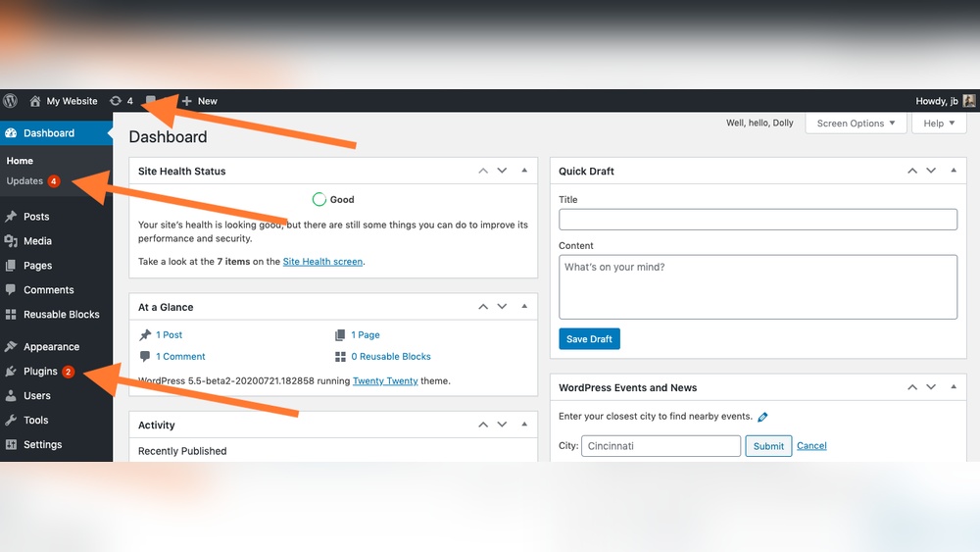980x552 pixels.
Task: Collapse the At a Glance panel
Action: pyautogui.click(x=524, y=306)
